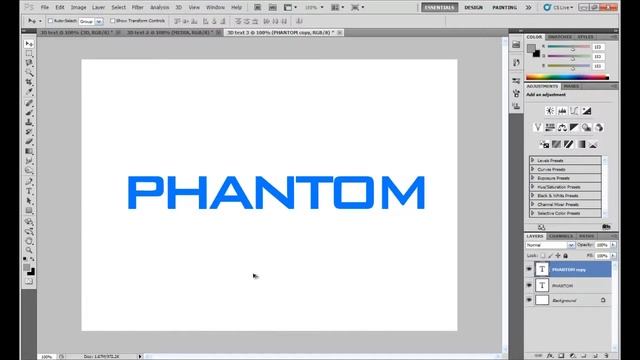Image resolution: width=640 pixels, height=360 pixels.
Task: Toggle lock all for the layer
Action: tap(565, 256)
